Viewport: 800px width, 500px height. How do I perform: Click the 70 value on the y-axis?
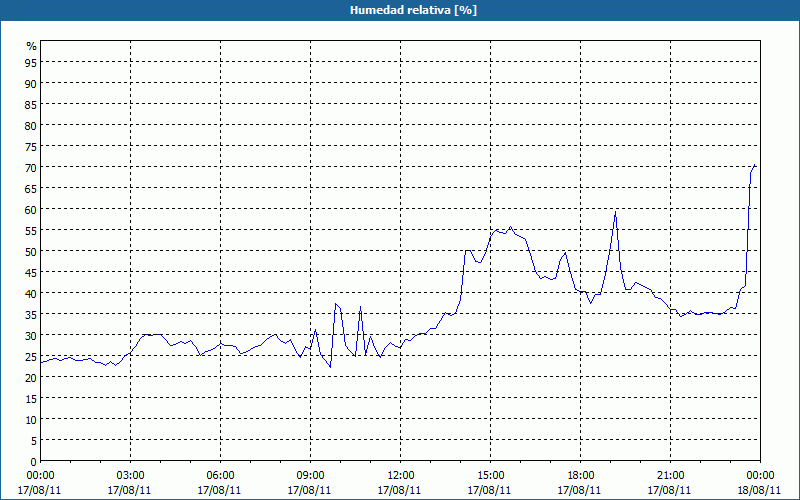point(31,167)
